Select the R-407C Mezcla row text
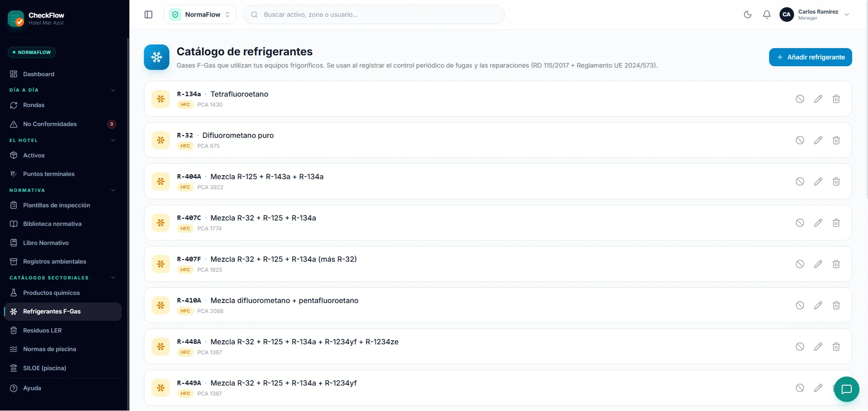Image resolution: width=868 pixels, height=411 pixels. coord(263,218)
